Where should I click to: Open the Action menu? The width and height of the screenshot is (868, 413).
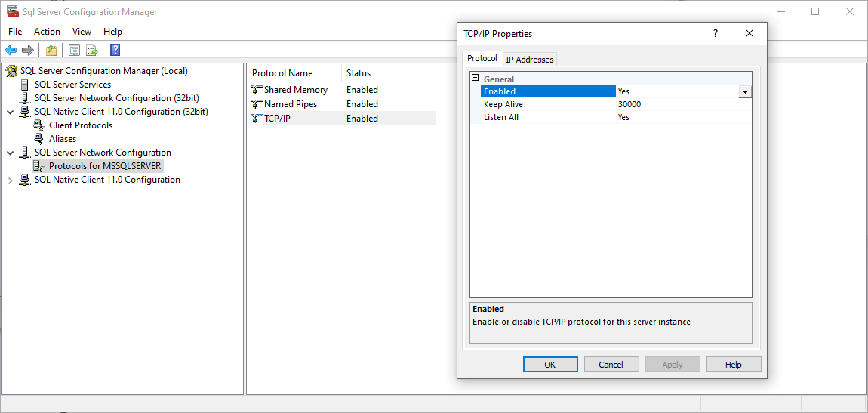click(47, 32)
